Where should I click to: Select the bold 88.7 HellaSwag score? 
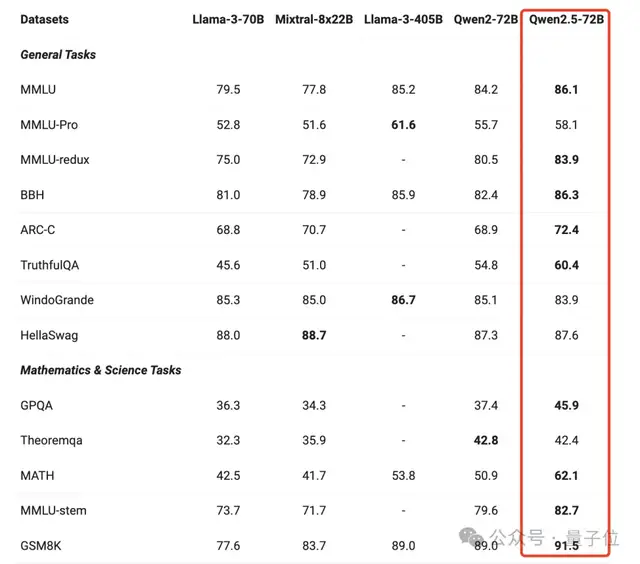314,335
